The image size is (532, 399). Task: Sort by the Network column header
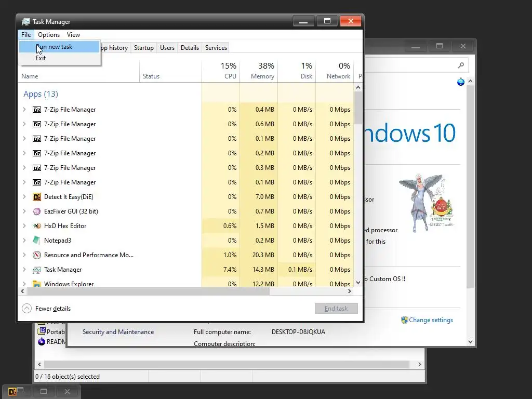coord(335,71)
